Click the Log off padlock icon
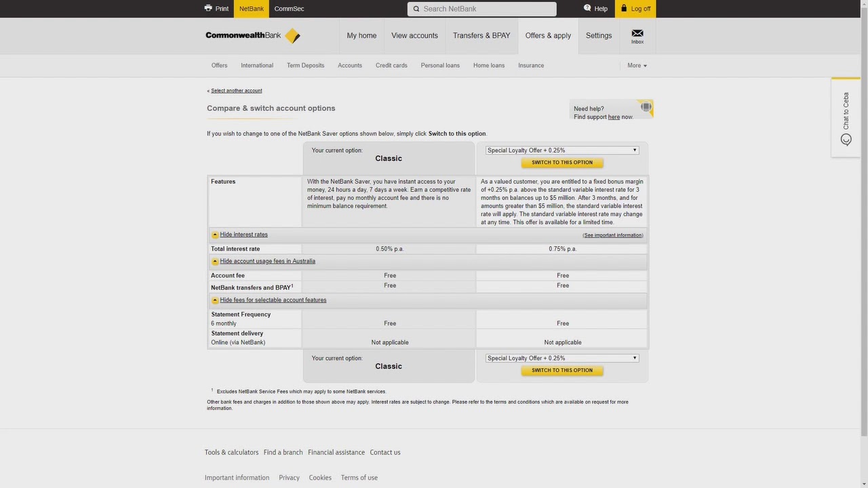 tap(624, 8)
